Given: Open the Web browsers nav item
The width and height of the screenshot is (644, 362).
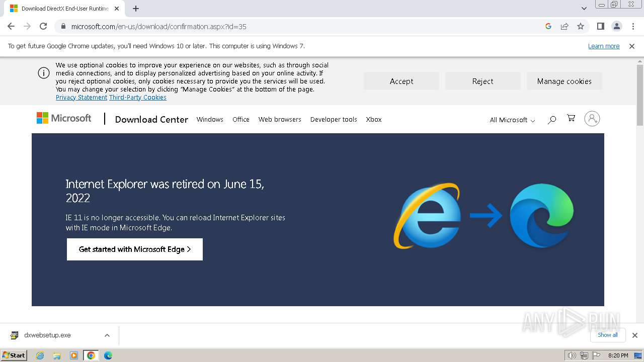Looking at the screenshot, I should [x=280, y=119].
